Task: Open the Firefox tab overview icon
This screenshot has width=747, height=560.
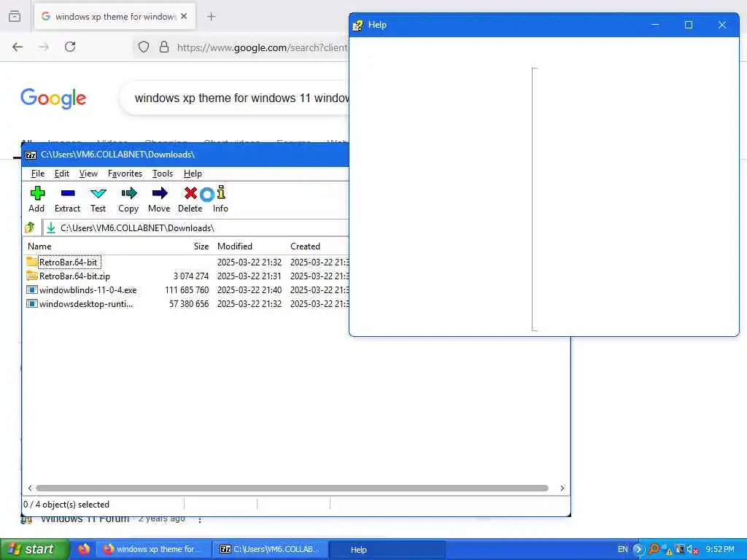Action: click(x=15, y=16)
